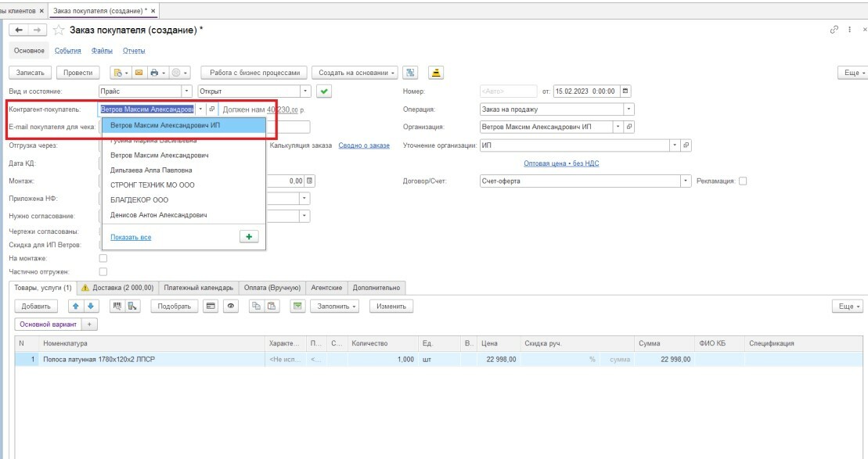
Task: Open document structure icon next to Создать на основании
Action: [410, 73]
